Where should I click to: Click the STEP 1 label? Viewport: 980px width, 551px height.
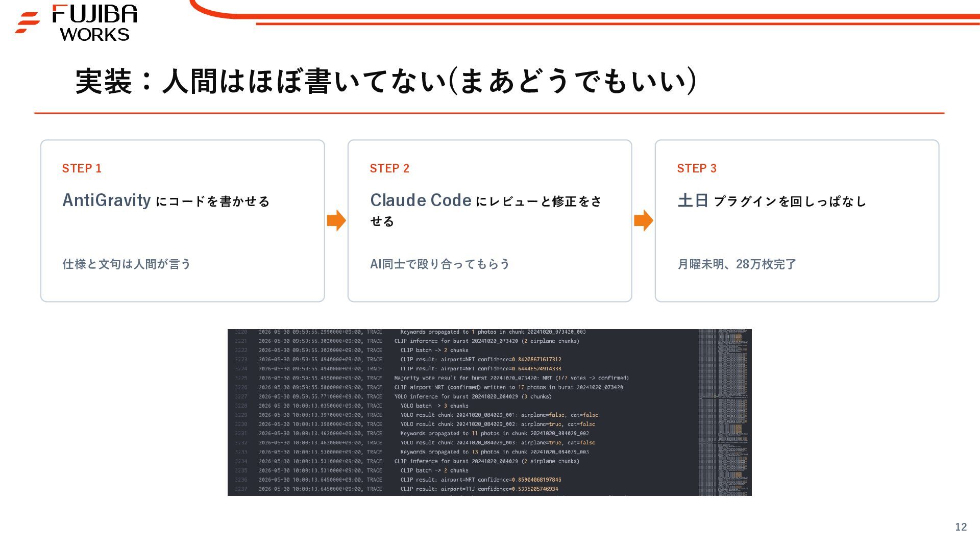click(82, 168)
